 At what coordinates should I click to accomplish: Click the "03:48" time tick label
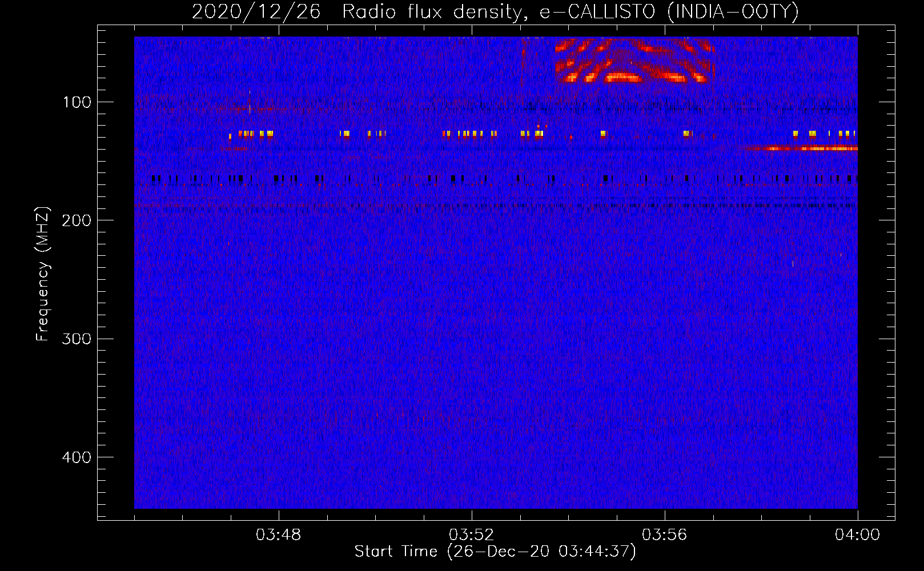pyautogui.click(x=278, y=535)
